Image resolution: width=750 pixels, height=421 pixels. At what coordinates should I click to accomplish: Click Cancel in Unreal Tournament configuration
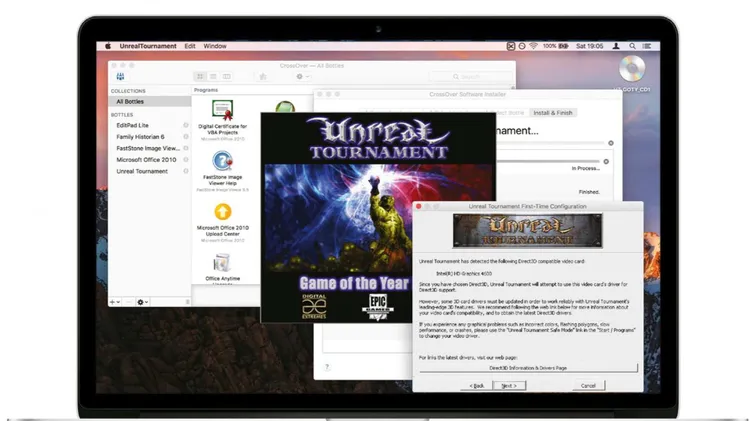[x=588, y=386]
